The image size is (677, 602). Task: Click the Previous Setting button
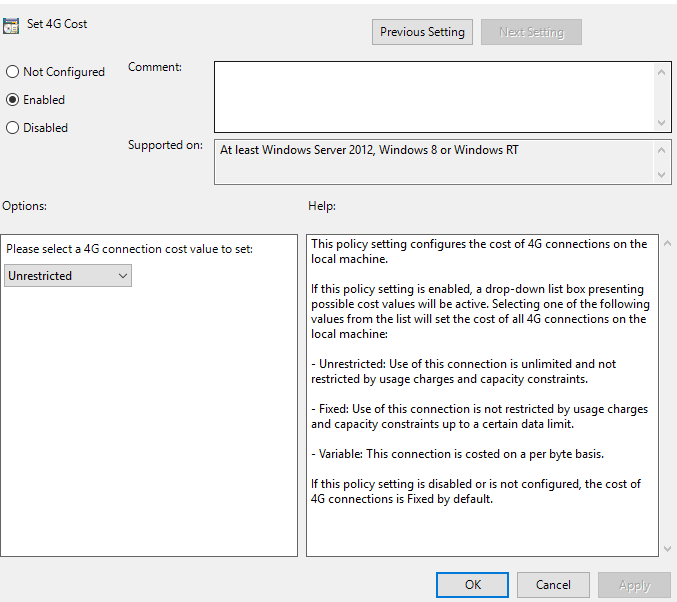[x=422, y=32]
